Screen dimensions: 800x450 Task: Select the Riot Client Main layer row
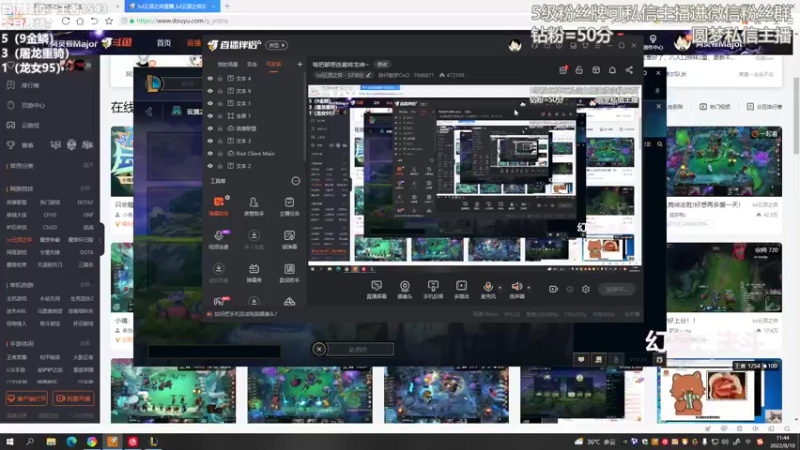coord(254,153)
